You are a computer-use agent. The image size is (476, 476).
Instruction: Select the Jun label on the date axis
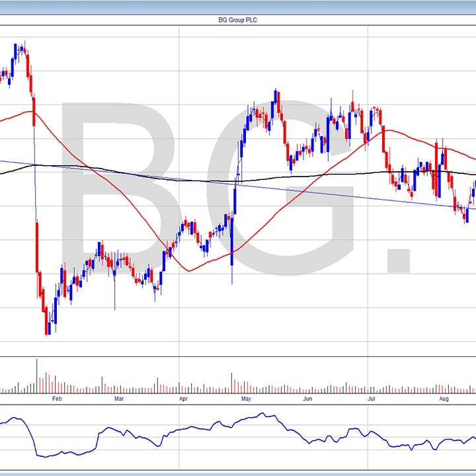coord(307,399)
